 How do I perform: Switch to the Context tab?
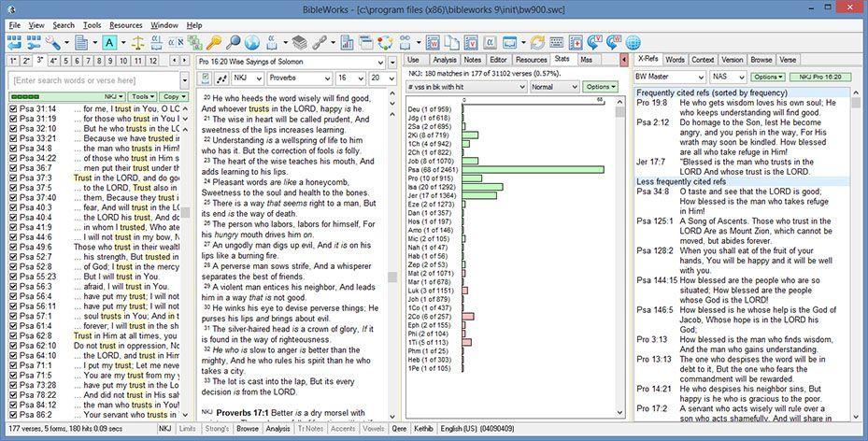click(x=703, y=60)
